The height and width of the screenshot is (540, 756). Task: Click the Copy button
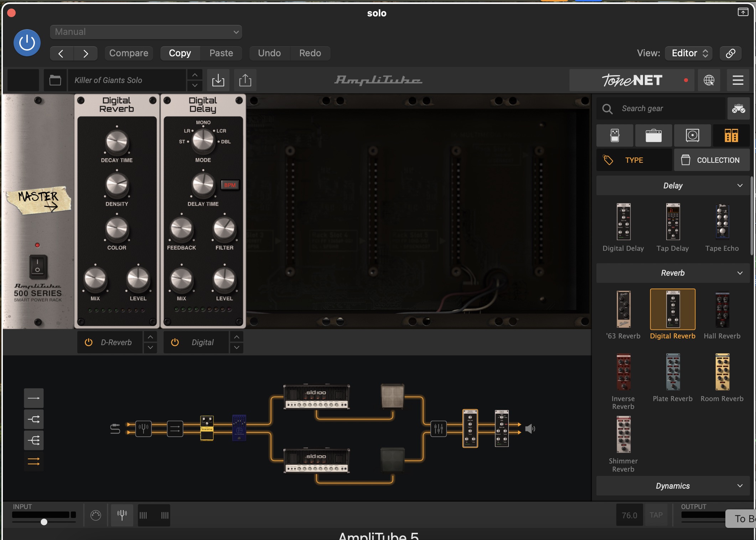(180, 53)
